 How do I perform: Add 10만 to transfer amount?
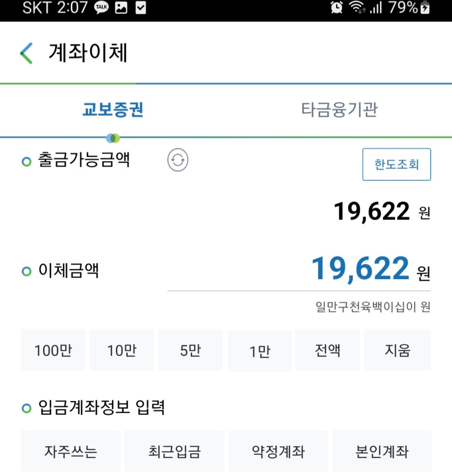(122, 350)
